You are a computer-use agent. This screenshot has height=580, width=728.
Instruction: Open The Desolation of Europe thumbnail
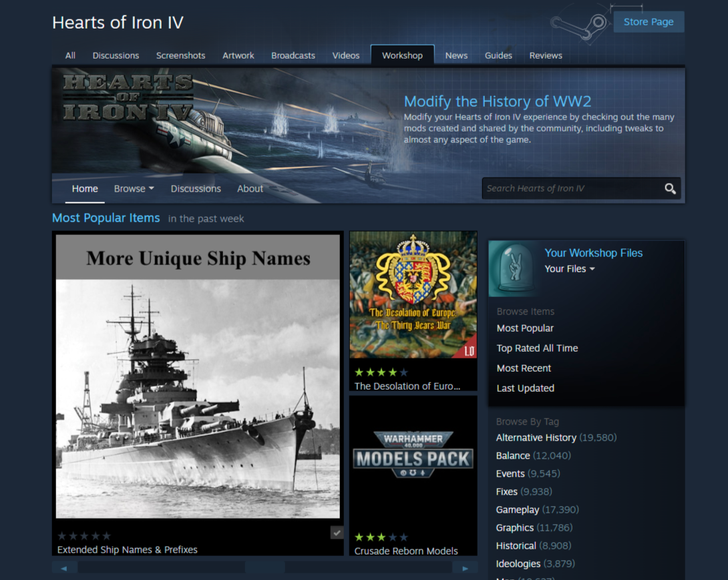pos(413,294)
